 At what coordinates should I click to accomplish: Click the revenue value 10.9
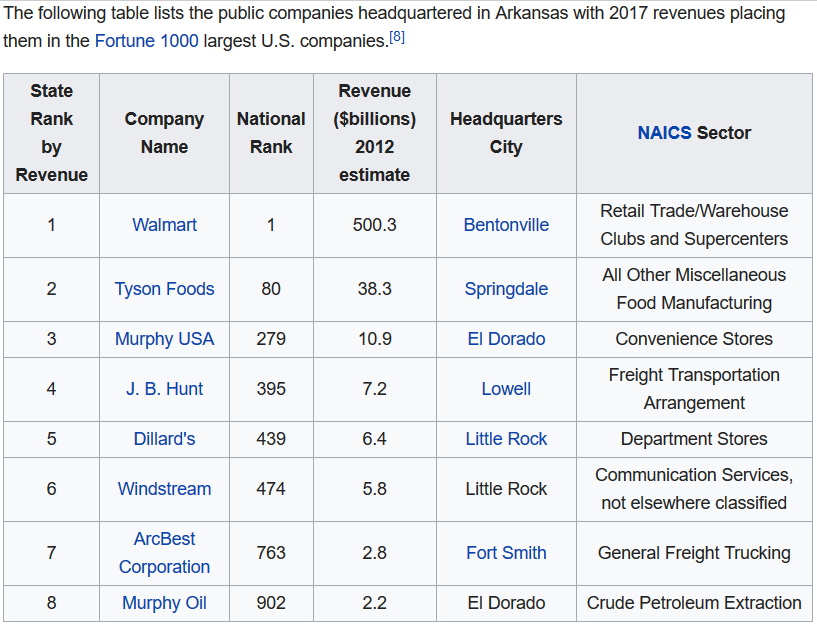coord(375,339)
